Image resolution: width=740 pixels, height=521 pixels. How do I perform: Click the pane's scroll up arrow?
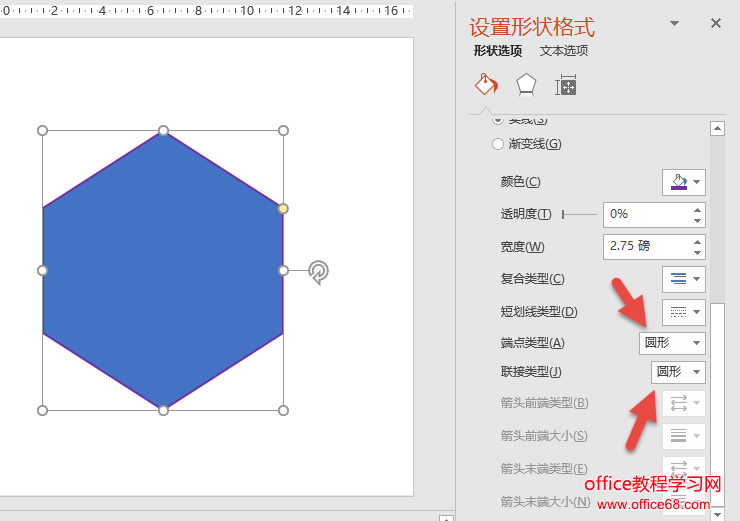point(717,128)
